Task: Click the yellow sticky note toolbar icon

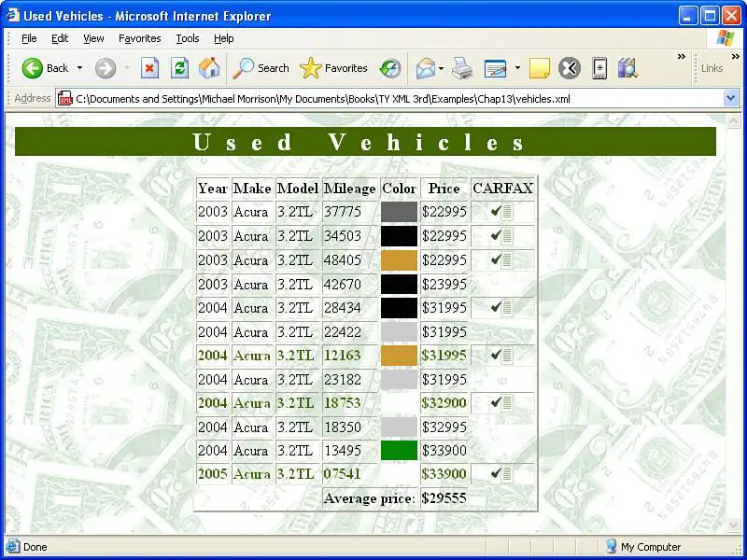Action: (540, 68)
